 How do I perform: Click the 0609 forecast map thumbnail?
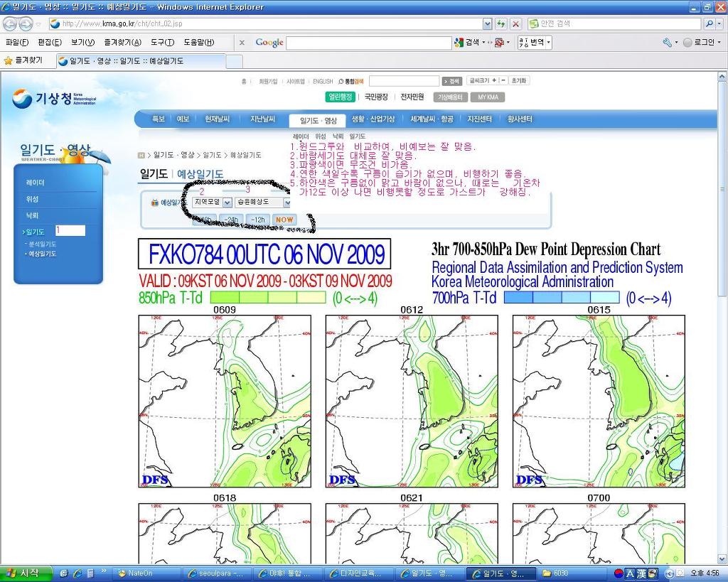[225, 401]
